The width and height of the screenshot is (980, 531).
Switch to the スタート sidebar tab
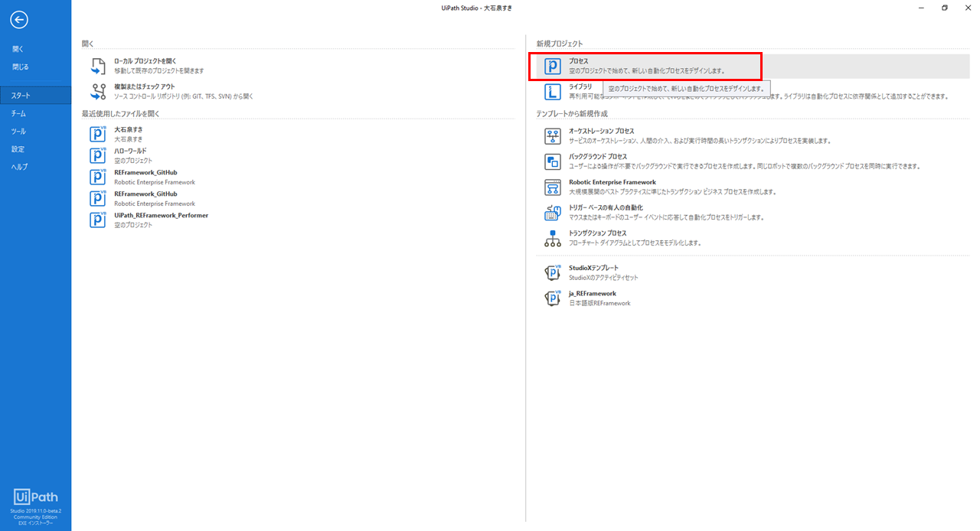point(35,96)
